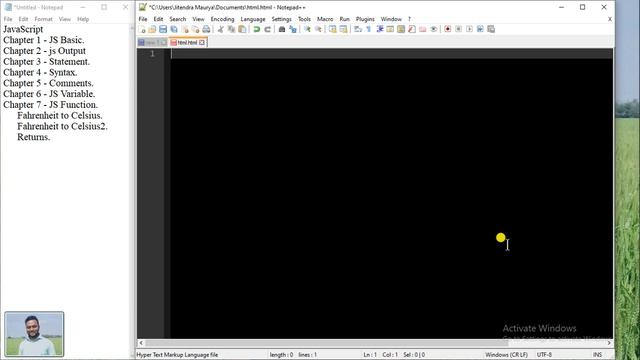Open the Function List toolbar icon
Screen dimensions: 640x360
coord(412,29)
